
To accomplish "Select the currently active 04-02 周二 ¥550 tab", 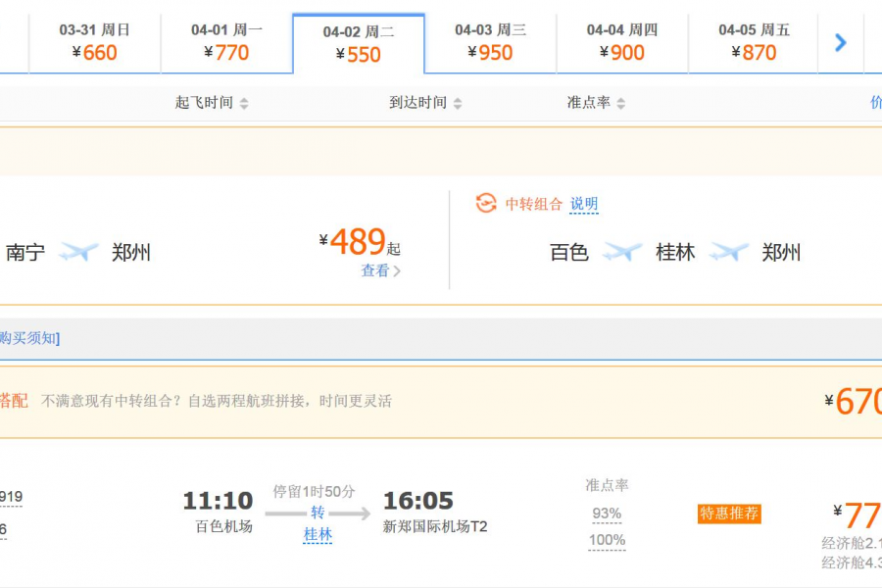I will tap(359, 42).
